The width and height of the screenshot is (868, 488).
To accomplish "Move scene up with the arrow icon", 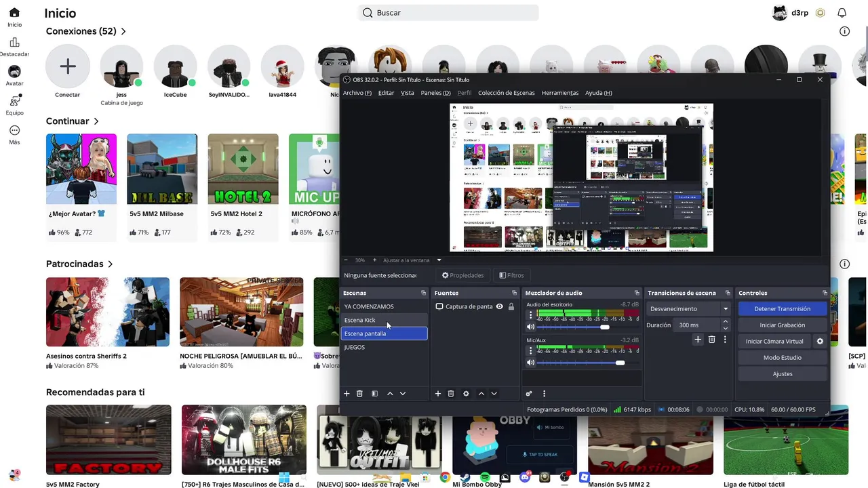I will tap(390, 394).
